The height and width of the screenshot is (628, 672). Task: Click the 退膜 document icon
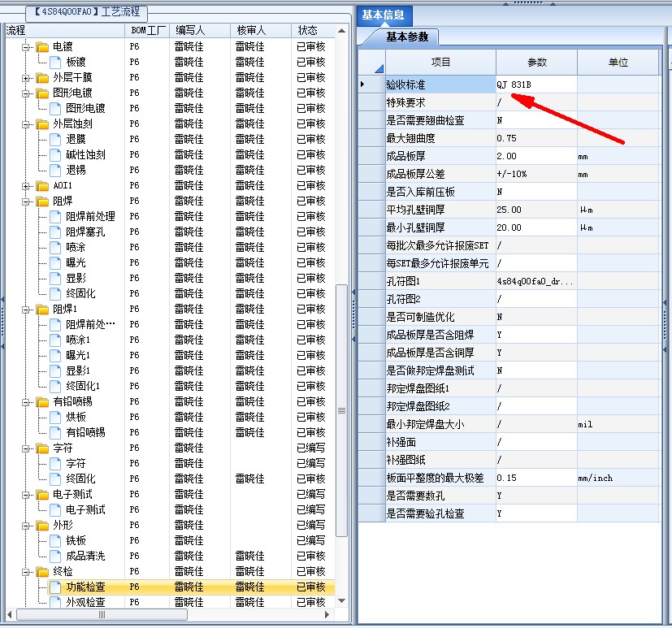point(55,139)
